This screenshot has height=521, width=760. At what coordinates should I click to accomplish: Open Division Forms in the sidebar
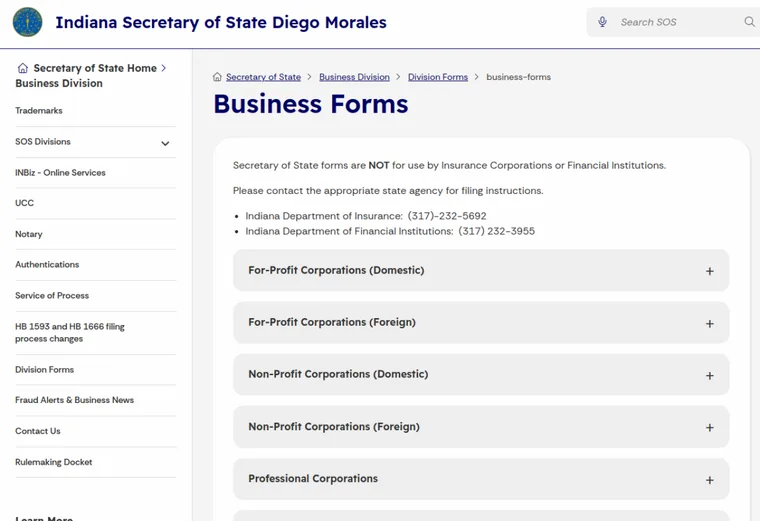coord(45,370)
